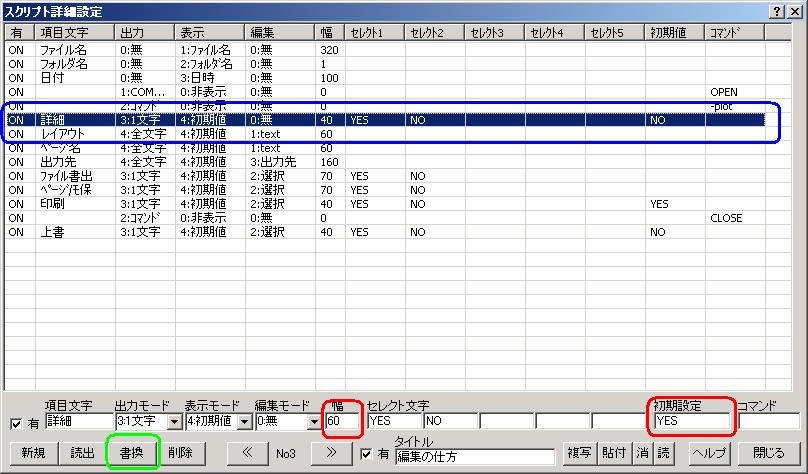
Task: Click the 書換 (rewrite) button
Action: 131,452
